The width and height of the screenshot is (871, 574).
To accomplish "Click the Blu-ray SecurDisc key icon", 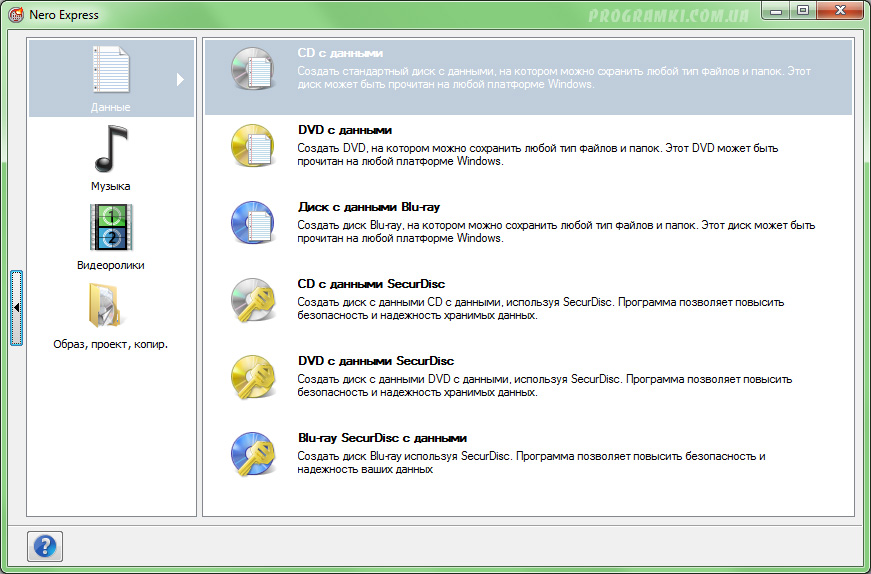I will click(253, 453).
